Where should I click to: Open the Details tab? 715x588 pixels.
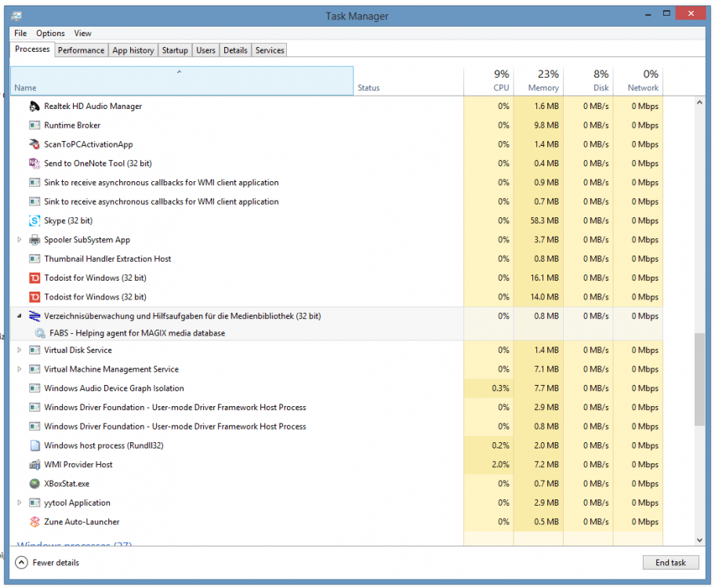235,50
